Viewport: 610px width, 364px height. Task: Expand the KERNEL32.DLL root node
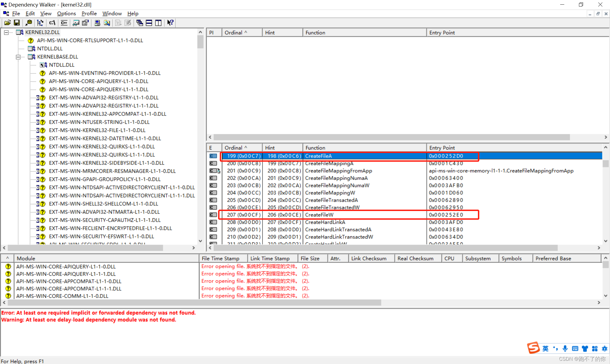(x=6, y=32)
